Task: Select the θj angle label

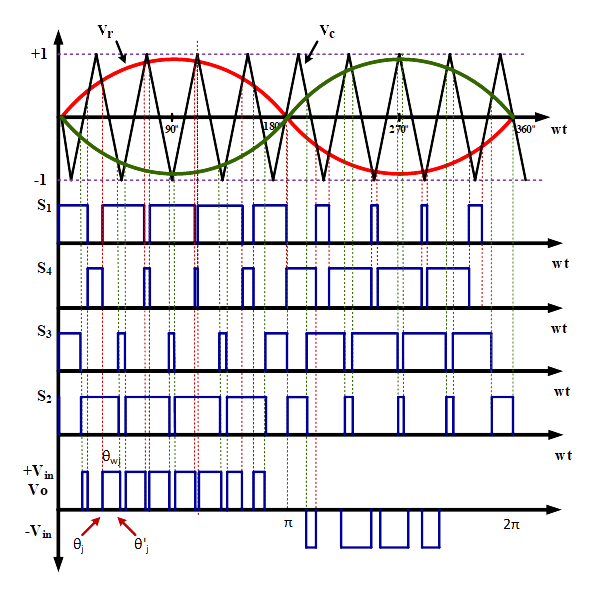Action: (x=78, y=545)
